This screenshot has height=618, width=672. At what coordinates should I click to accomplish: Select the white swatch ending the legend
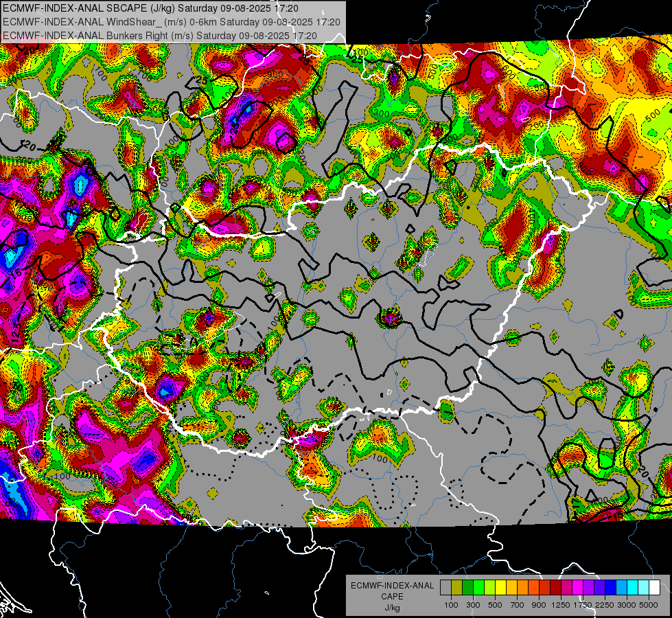(x=655, y=588)
